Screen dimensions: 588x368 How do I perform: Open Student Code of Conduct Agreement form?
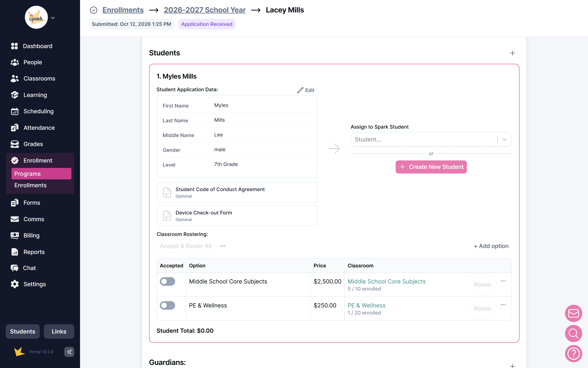237,192
